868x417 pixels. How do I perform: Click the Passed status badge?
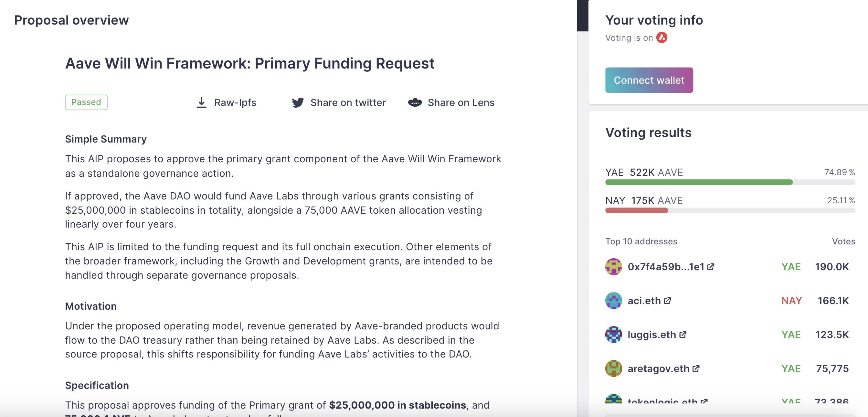86,102
